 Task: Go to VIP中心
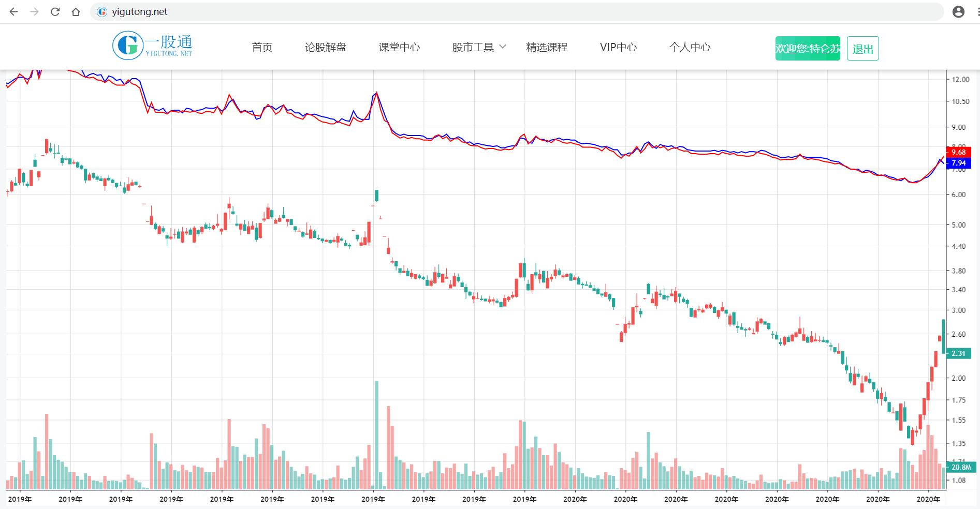pyautogui.click(x=618, y=47)
